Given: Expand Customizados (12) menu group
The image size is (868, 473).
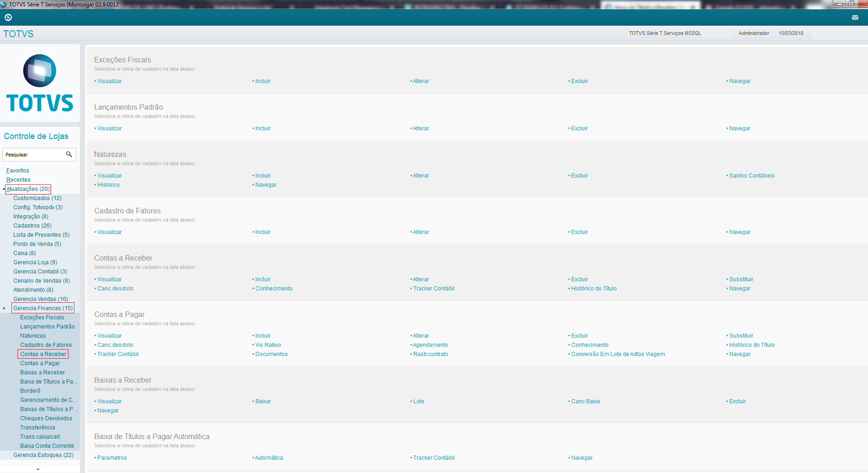Looking at the screenshot, I should [x=37, y=198].
